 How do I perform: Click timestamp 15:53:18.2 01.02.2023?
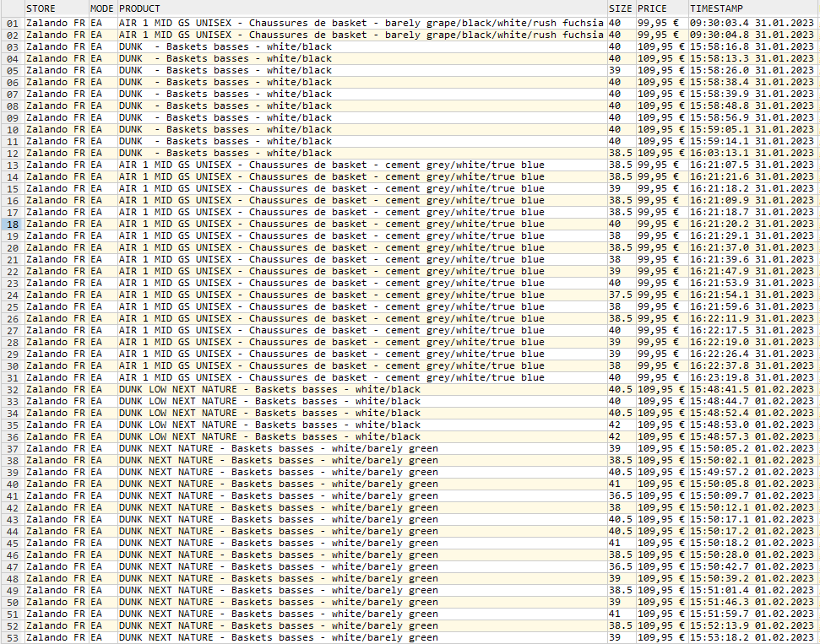coord(752,638)
